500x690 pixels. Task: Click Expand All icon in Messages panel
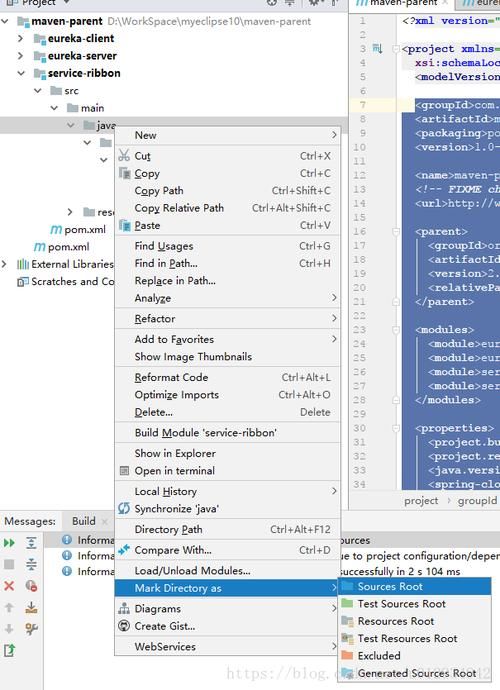click(x=31, y=543)
